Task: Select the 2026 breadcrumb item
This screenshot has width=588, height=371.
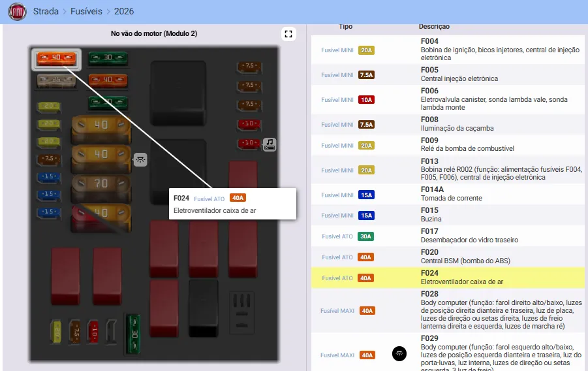Action: pos(124,11)
